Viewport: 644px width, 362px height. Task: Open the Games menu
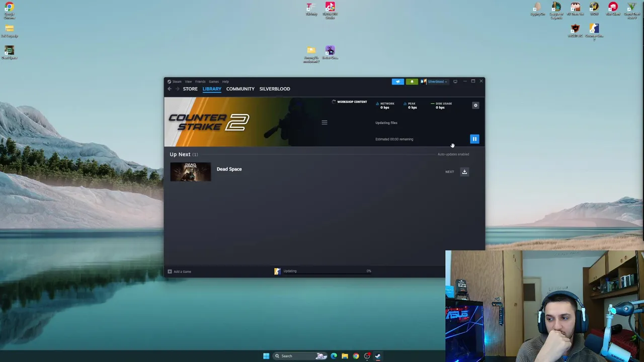point(214,81)
